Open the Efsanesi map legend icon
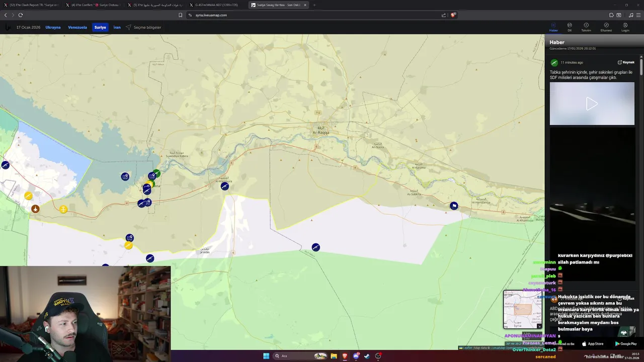This screenshot has width=644, height=362. click(606, 27)
